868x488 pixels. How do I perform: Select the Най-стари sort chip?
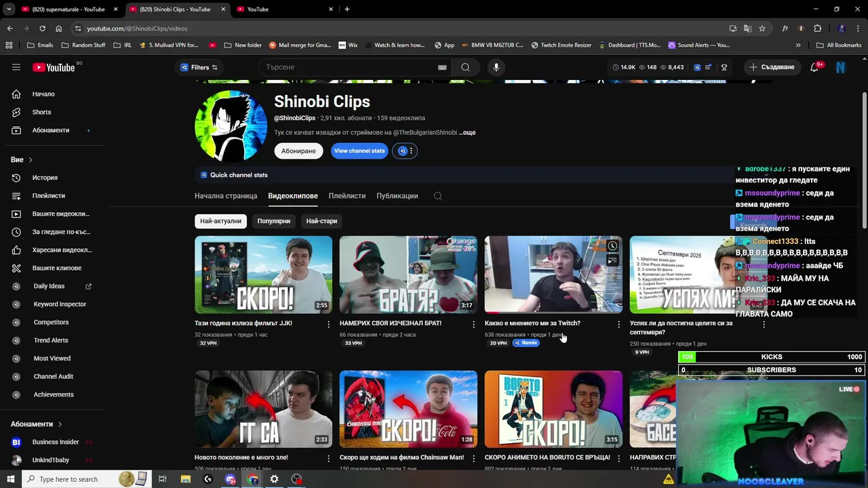pyautogui.click(x=321, y=221)
